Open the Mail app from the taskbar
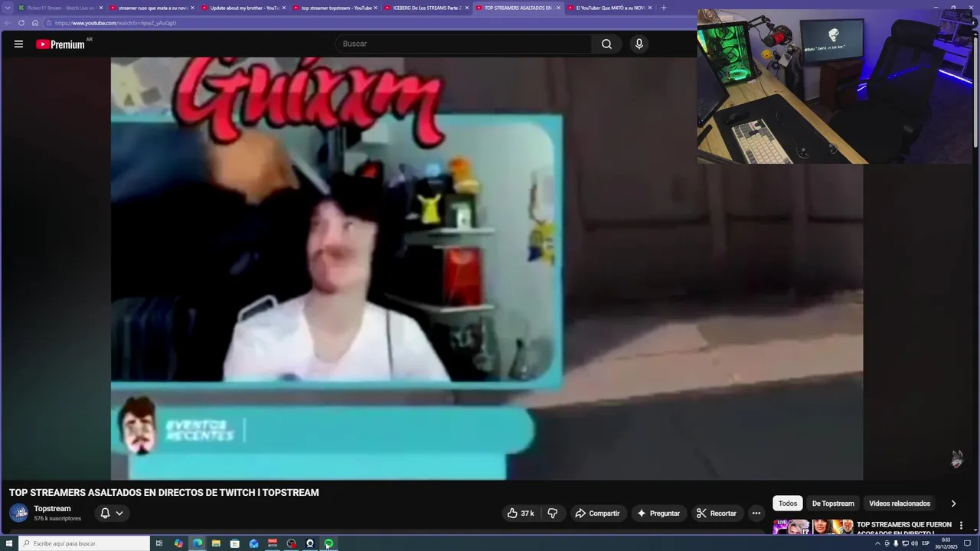 click(x=253, y=543)
